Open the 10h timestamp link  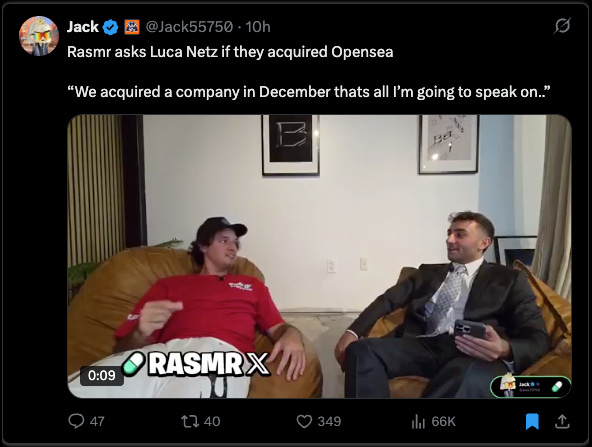258,27
